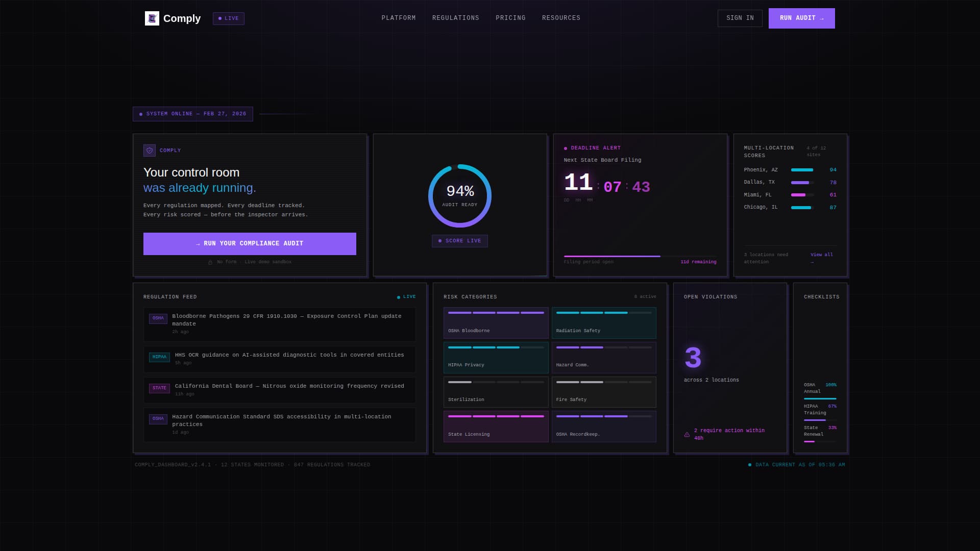Click the Sign In button

point(740,18)
